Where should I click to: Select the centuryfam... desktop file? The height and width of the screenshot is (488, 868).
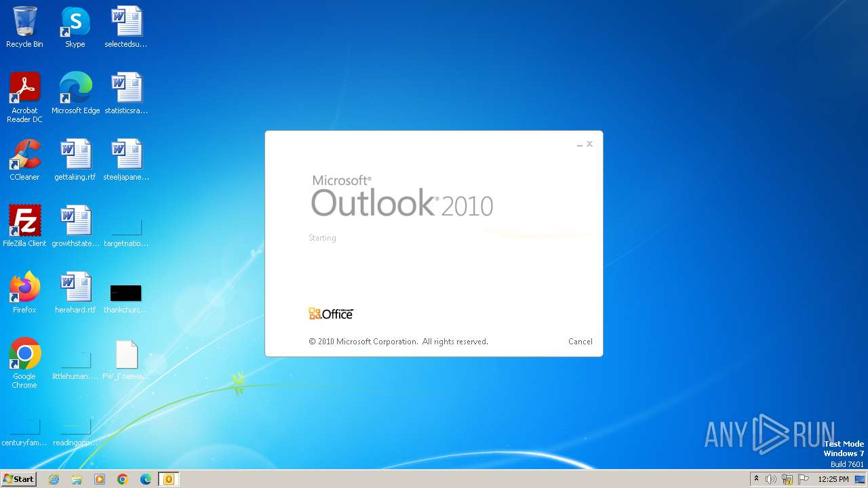[x=24, y=432]
